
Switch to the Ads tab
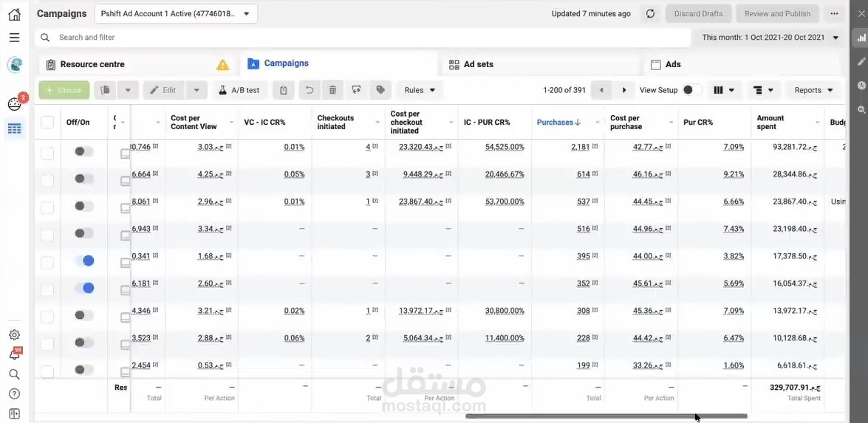click(744, 65)
